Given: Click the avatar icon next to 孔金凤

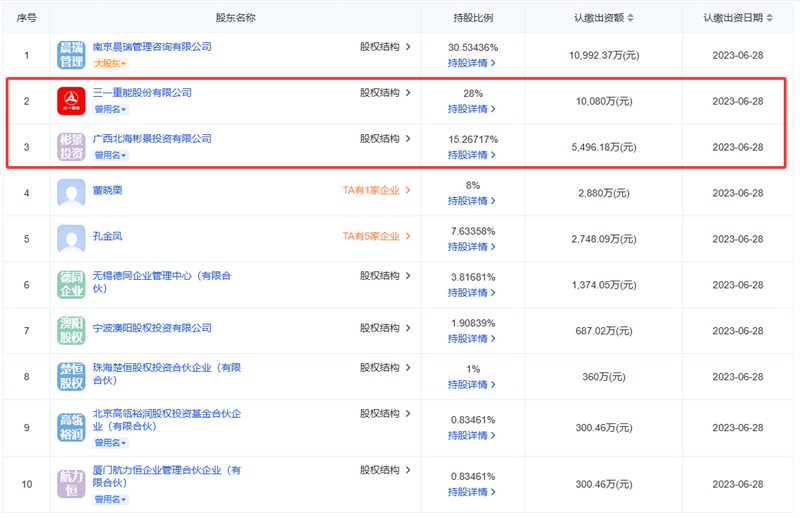Looking at the screenshot, I should 71,239.
